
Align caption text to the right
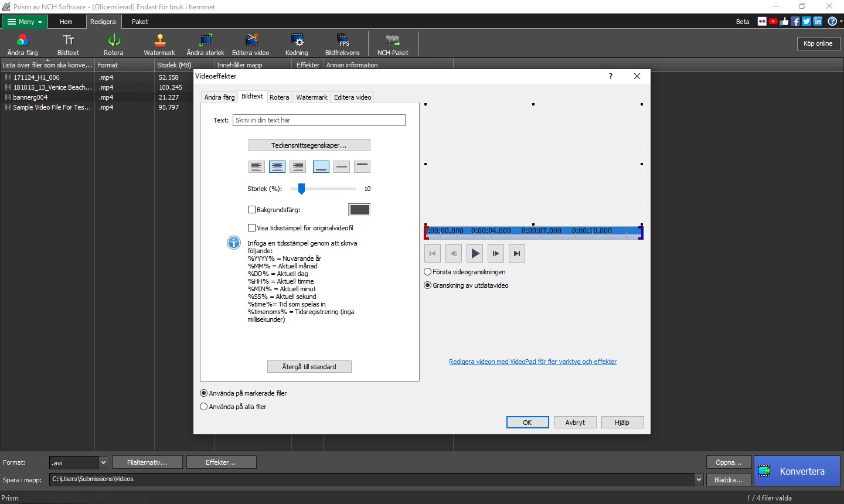pos(298,167)
